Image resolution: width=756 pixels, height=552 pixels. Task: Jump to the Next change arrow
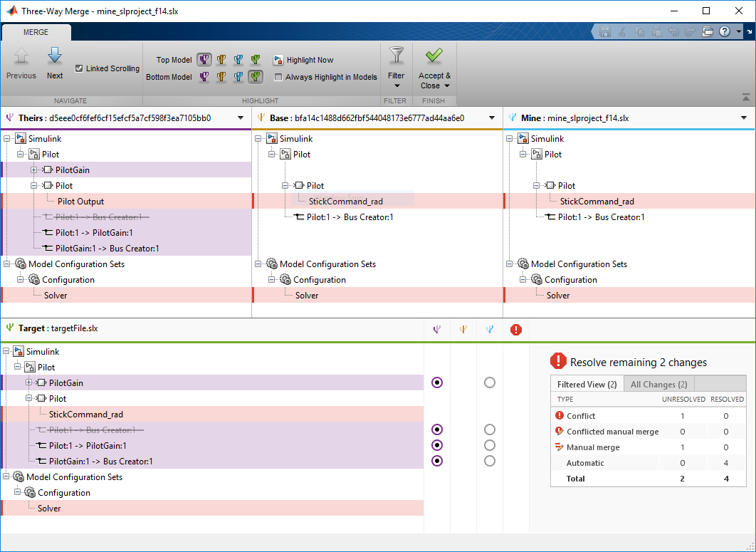pos(55,57)
